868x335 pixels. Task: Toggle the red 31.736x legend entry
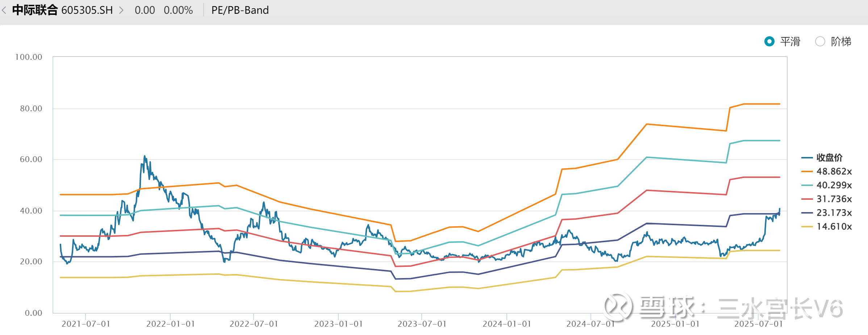[827, 199]
